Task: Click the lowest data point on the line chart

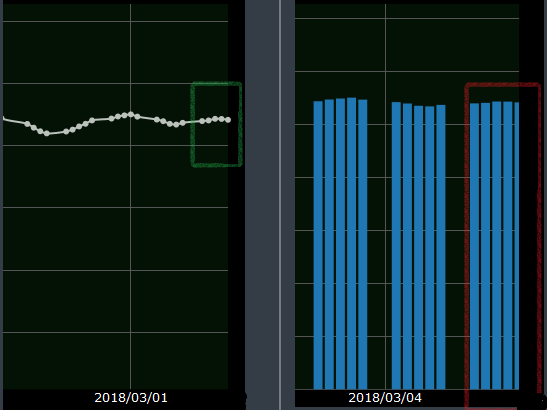Action: coord(47,133)
